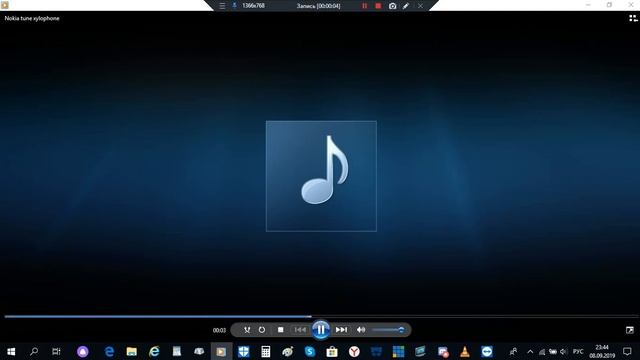Go back to the previous track
Screen dimensions: 640x360
(300, 330)
